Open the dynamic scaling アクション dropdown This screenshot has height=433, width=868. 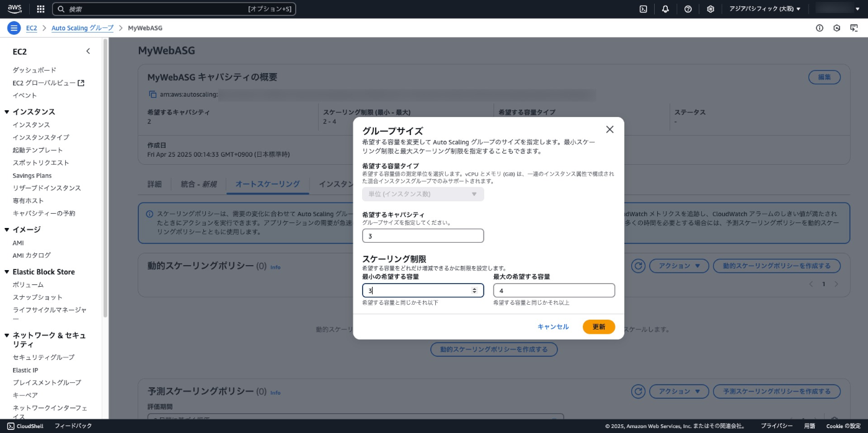tap(679, 266)
